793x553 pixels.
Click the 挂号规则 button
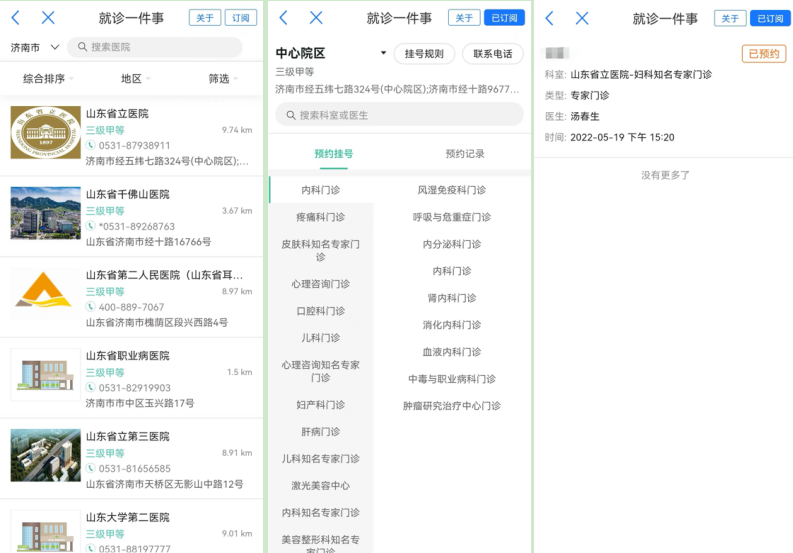coord(424,54)
